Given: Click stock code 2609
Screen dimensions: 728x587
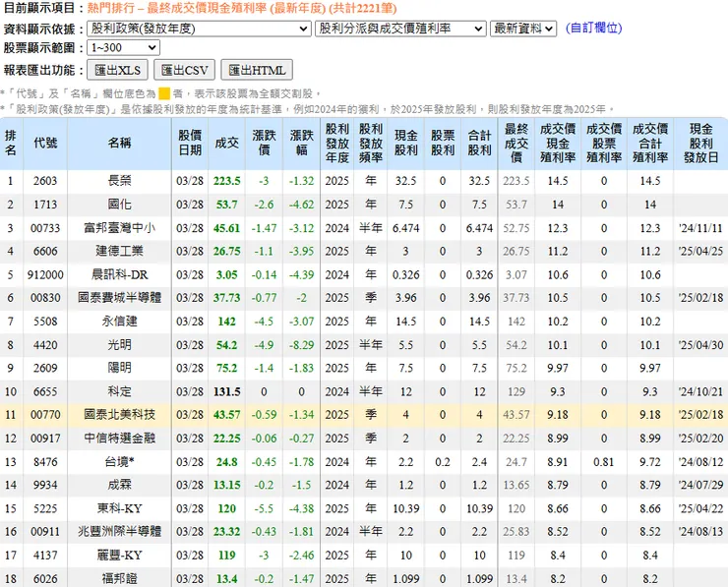Looking at the screenshot, I should click(x=45, y=368).
